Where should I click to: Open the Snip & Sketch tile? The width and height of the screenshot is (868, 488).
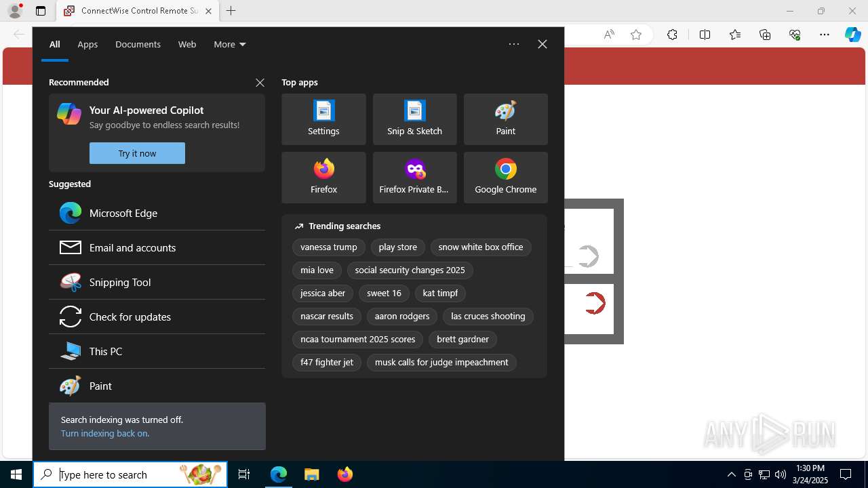pos(414,119)
